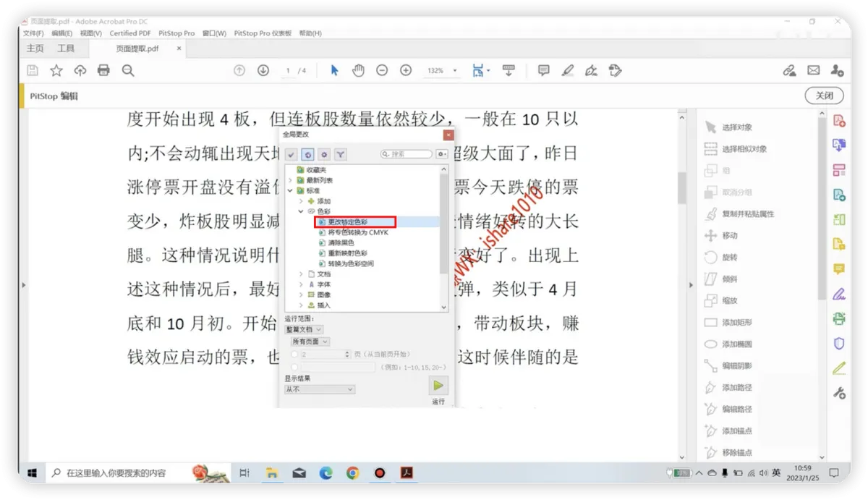Bookmark the file with the star icon
Image resolution: width=868 pixels, height=500 pixels.
pyautogui.click(x=56, y=70)
